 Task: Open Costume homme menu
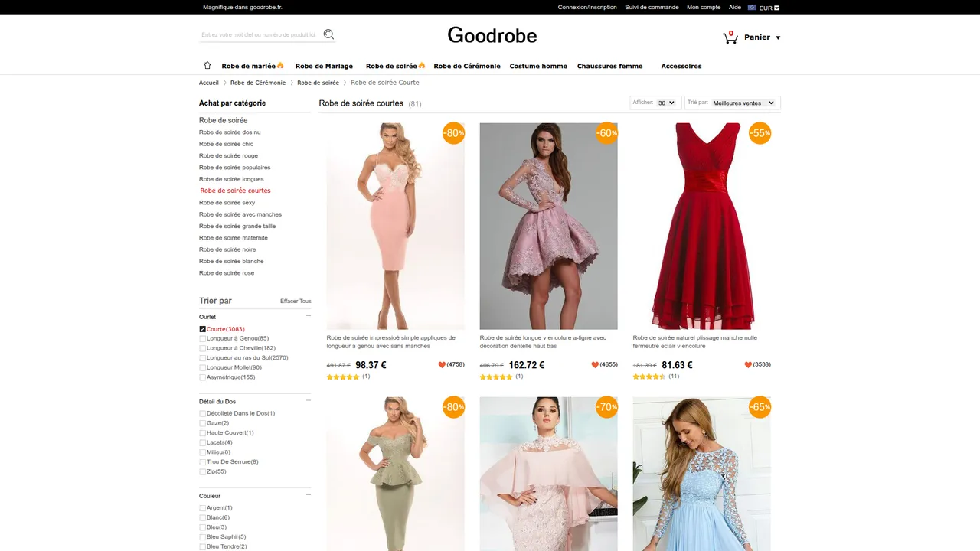[x=538, y=66]
